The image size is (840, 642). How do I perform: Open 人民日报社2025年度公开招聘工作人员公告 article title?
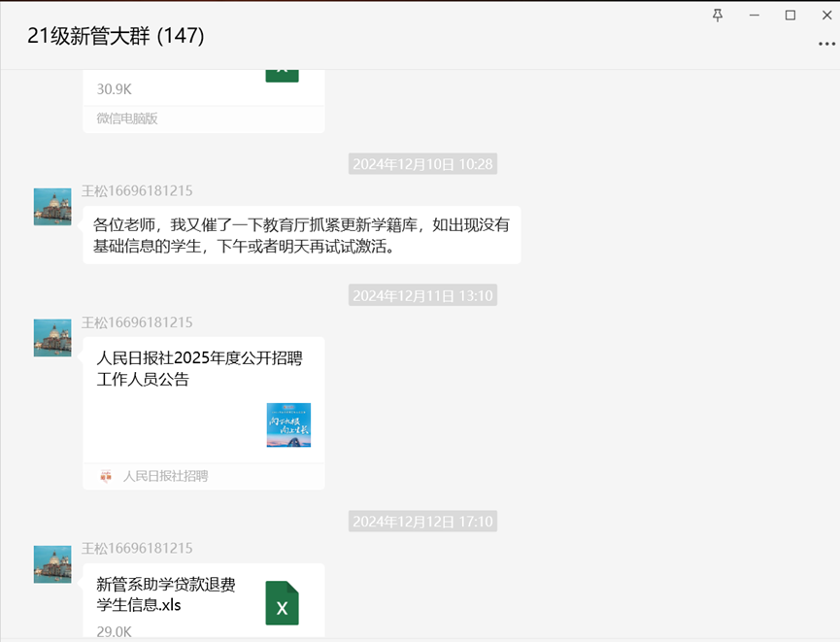tap(199, 369)
